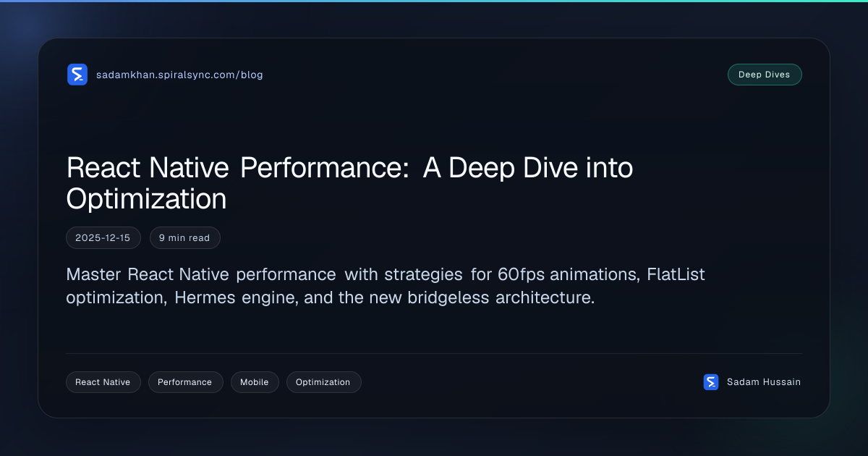This screenshot has height=456, width=868.
Task: Click the 9 min read pill
Action: tap(185, 238)
